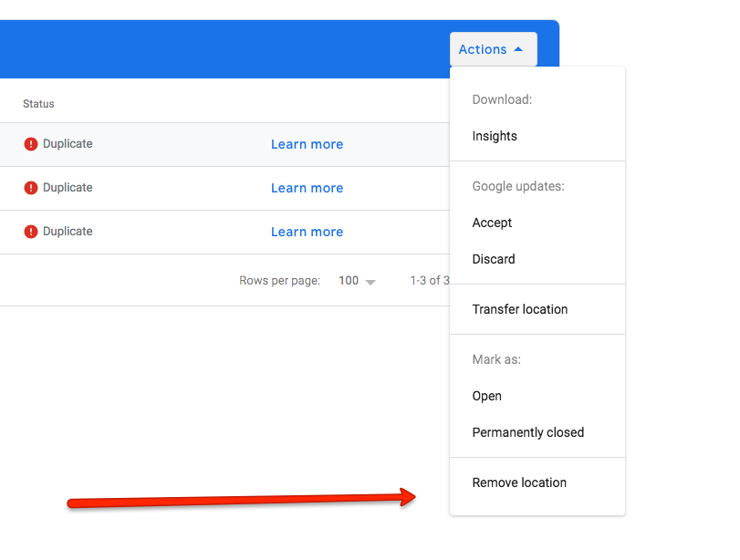Viewport: 740px width, 560px height.
Task: Click the dropdown arrow next to 100
Action: 372,281
